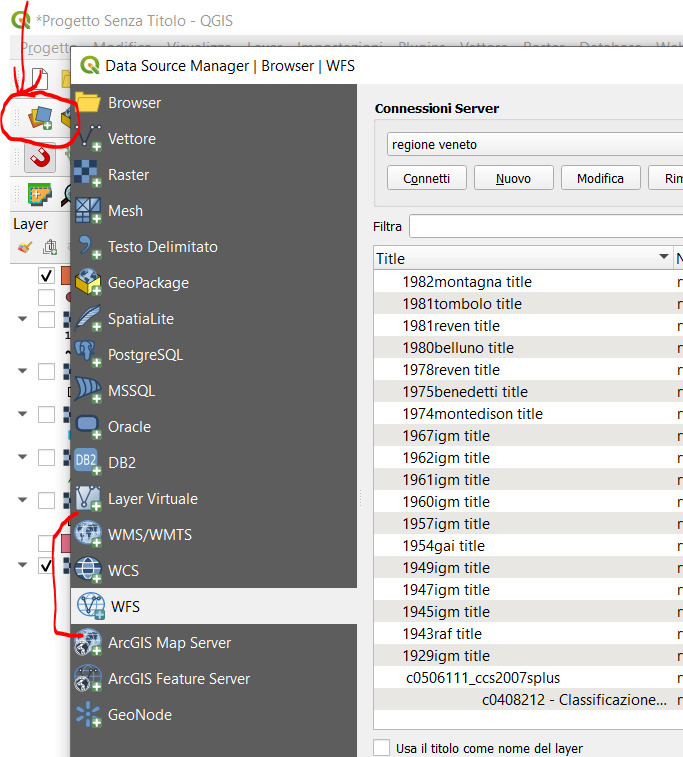Select the 1975benedetti title row
683x757 pixels.
[528, 392]
